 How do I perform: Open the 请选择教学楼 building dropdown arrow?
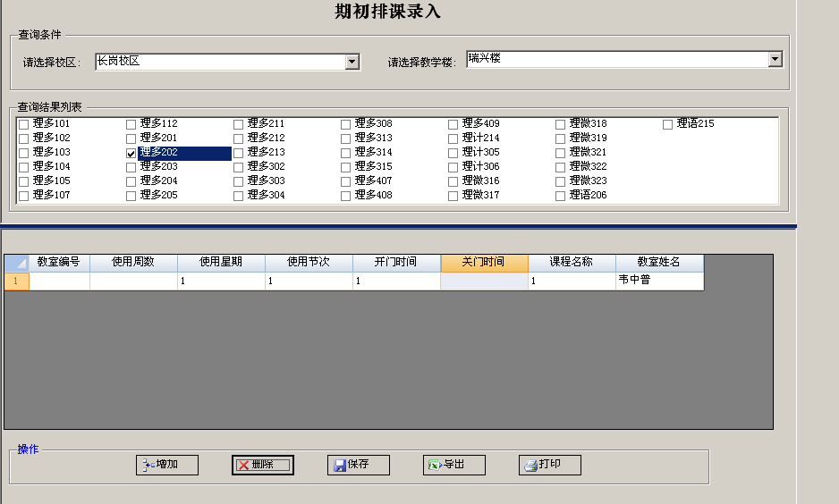775,59
